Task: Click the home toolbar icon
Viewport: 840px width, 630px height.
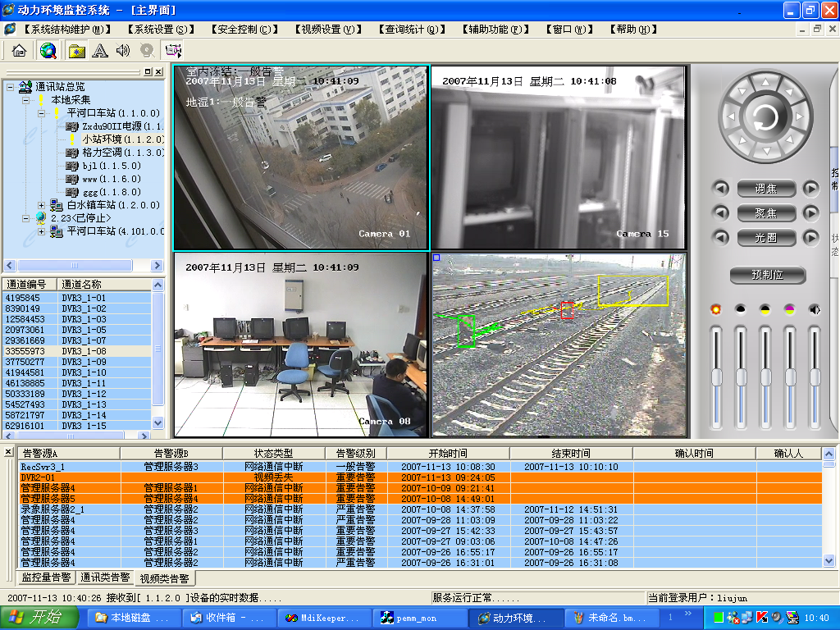Action: point(20,50)
